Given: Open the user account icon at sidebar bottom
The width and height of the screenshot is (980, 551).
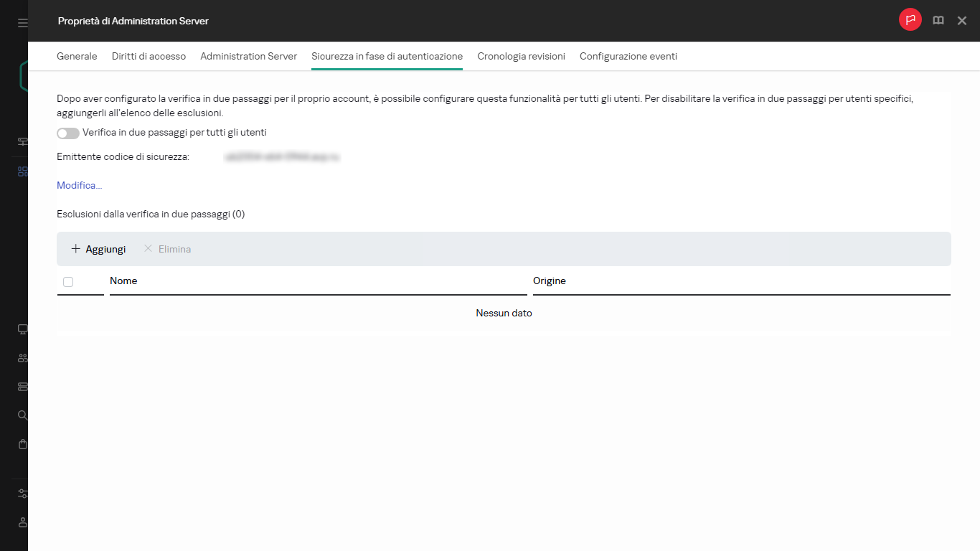Looking at the screenshot, I should [22, 522].
